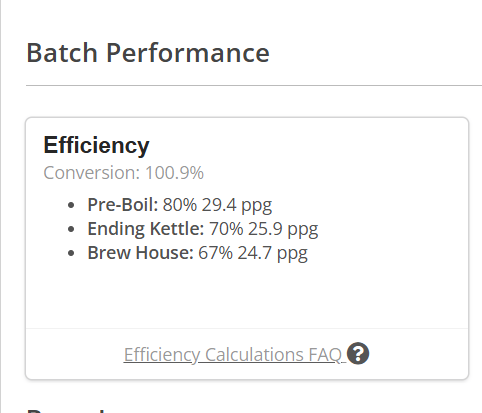Click the bullet beside Ending Kettle

71,229
